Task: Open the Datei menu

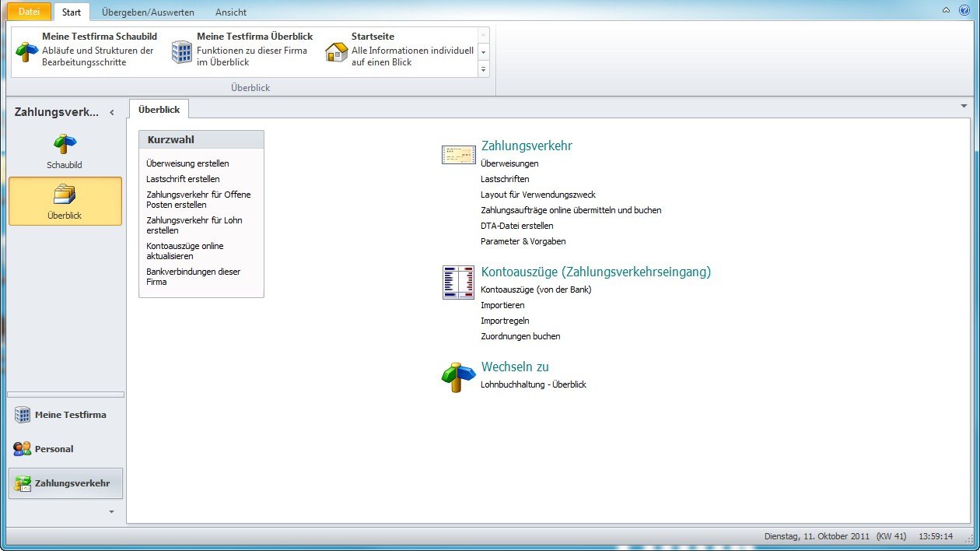Action: [30, 12]
